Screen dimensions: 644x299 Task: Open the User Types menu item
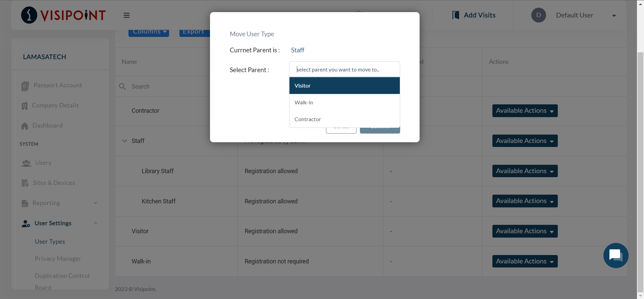[x=50, y=242]
